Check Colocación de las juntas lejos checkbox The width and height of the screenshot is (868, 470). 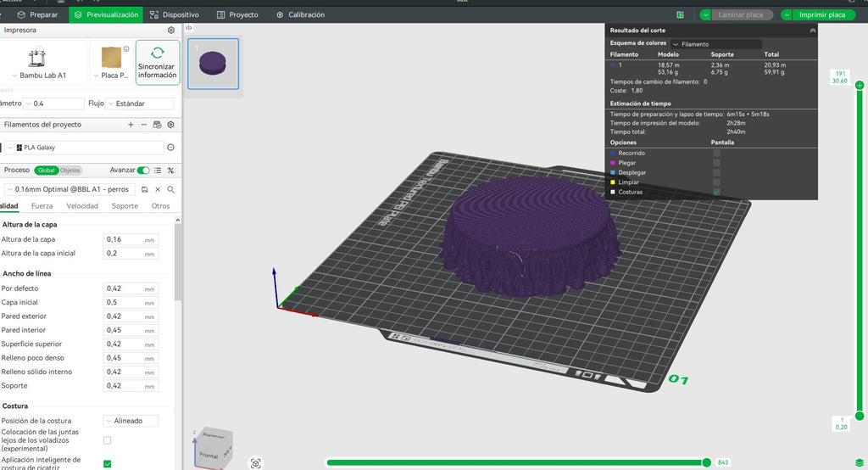[108, 440]
